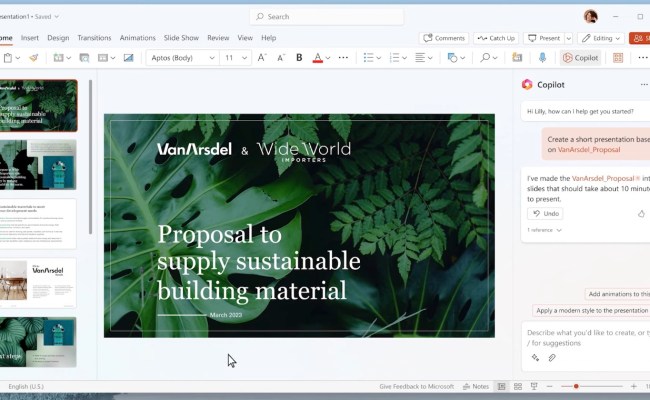The height and width of the screenshot is (400, 650).
Task: Start slide show from status bar icon
Action: [x=534, y=386]
